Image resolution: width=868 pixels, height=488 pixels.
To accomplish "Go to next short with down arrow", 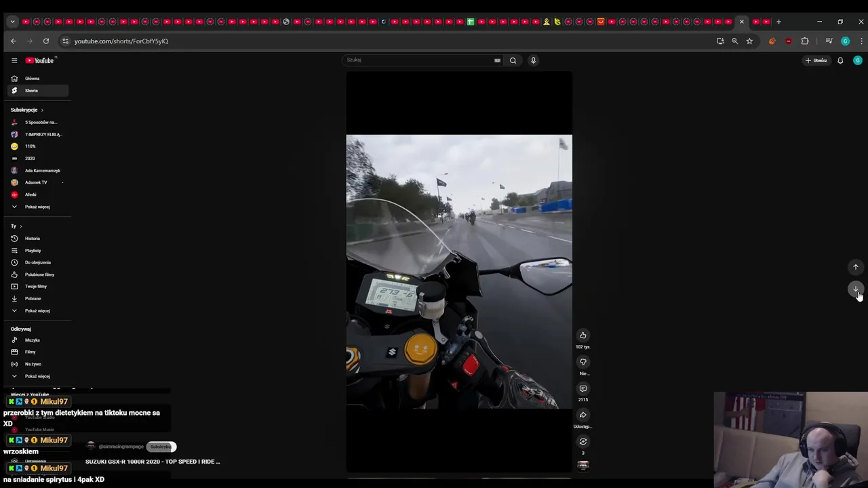I will coord(856,289).
